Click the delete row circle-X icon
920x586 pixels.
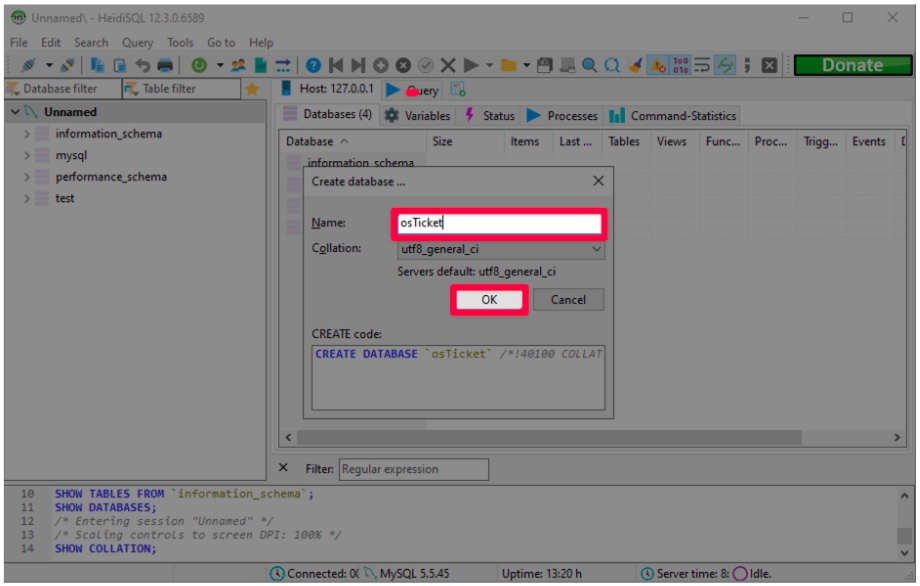(x=403, y=65)
